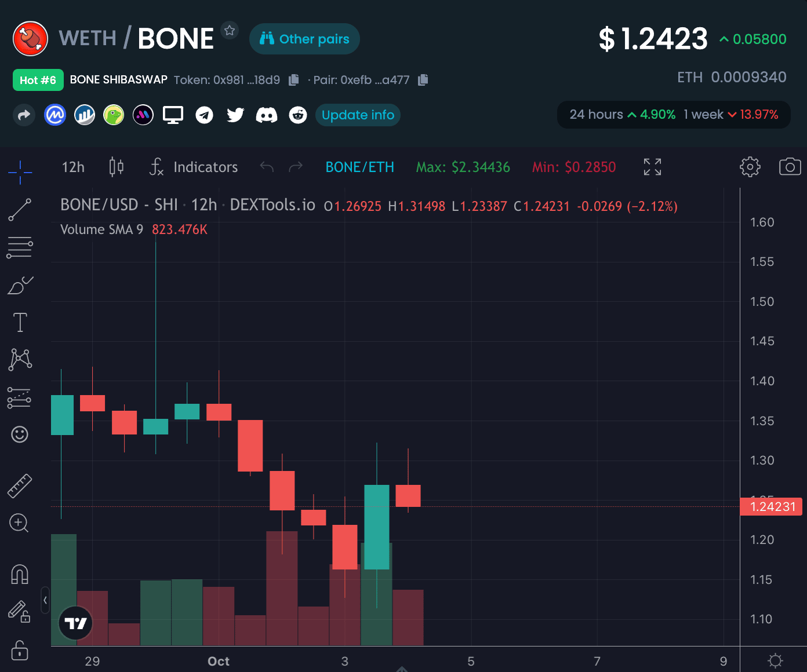Select the ruler measure tool

[x=20, y=486]
